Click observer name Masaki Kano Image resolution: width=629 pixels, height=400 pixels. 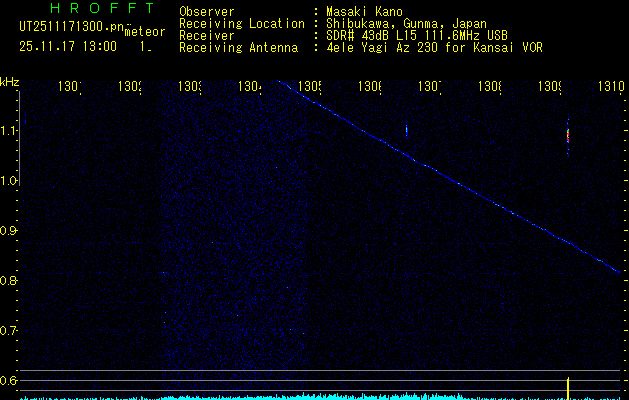pos(364,11)
